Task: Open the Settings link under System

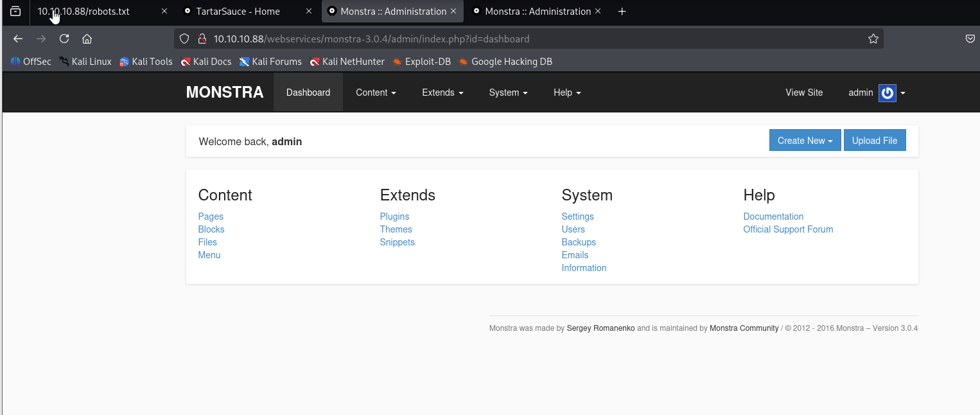Action: pos(577,216)
